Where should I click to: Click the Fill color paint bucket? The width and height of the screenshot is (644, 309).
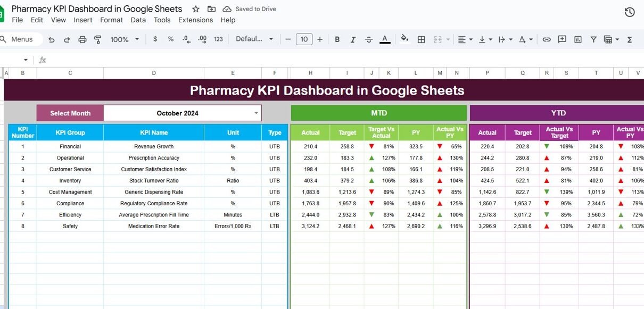coord(404,39)
